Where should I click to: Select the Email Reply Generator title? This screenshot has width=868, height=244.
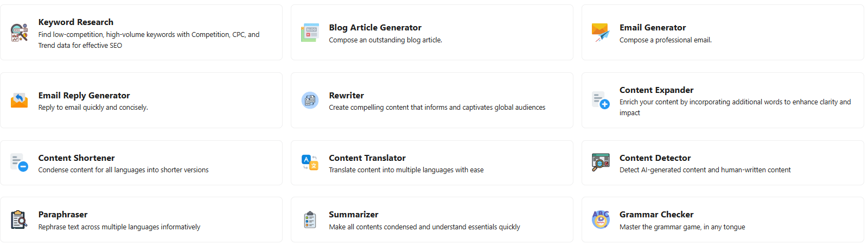pos(84,96)
